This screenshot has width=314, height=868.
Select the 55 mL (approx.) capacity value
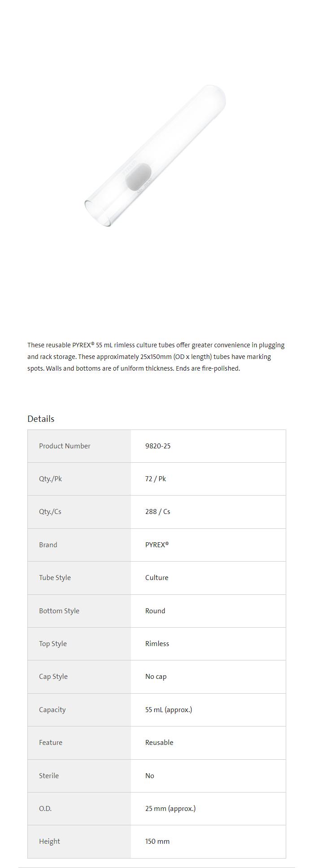169,710
